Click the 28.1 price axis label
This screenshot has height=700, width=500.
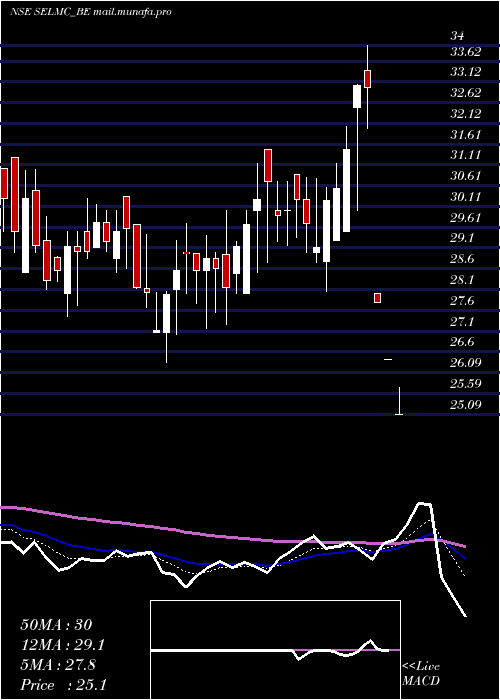[462, 280]
